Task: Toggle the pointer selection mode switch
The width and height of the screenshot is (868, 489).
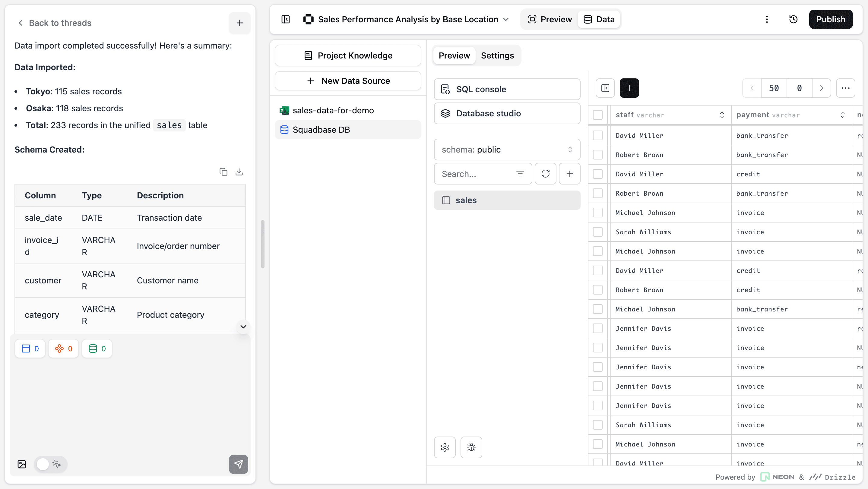Action: 50,464
